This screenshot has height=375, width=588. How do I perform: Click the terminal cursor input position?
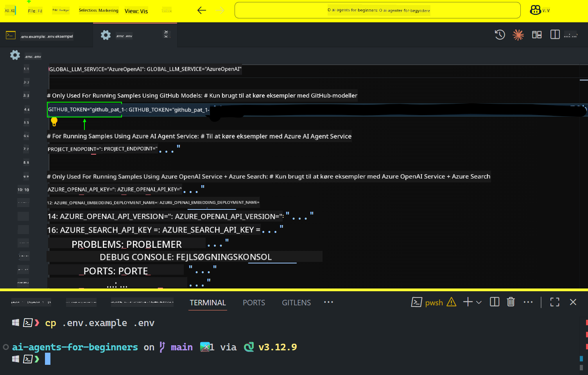pos(48,359)
